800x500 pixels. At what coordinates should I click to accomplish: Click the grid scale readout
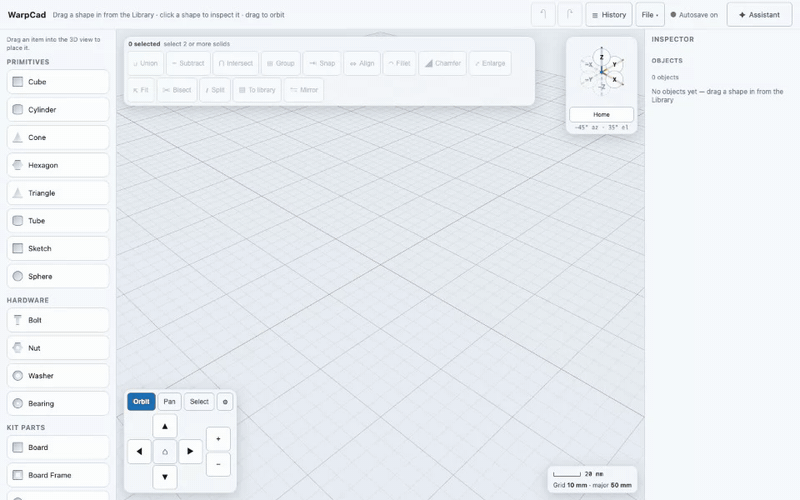592,480
